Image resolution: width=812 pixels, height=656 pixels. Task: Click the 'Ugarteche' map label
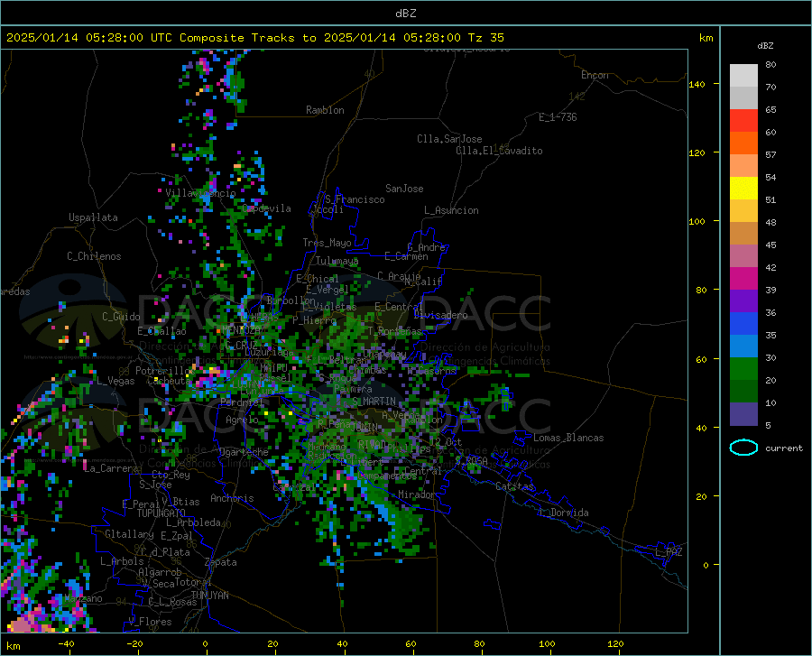pyautogui.click(x=244, y=452)
